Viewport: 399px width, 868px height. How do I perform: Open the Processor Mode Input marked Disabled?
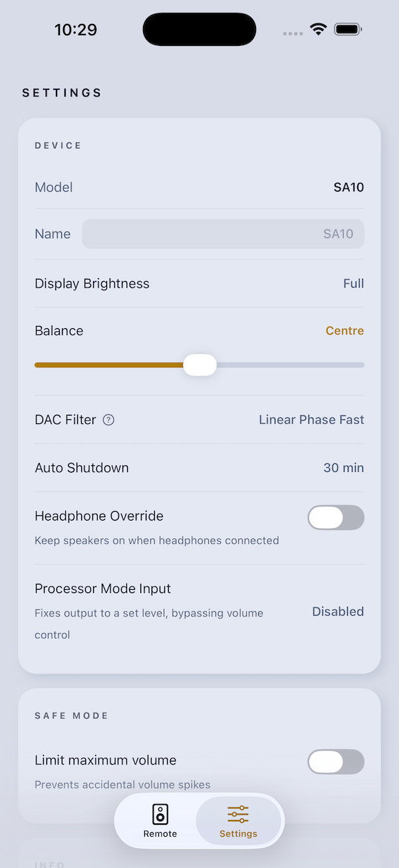pos(338,611)
